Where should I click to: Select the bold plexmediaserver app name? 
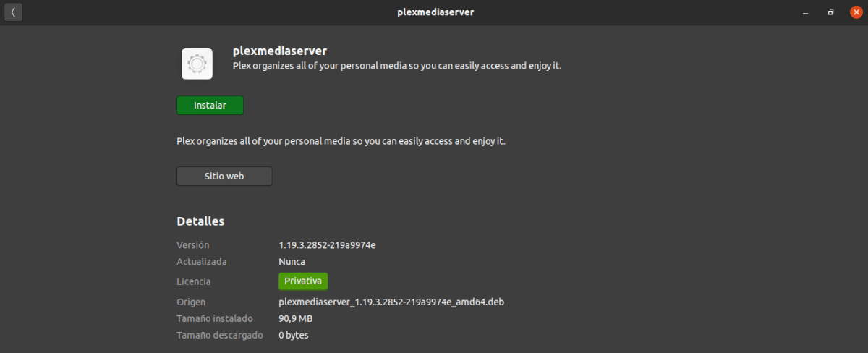[280, 51]
